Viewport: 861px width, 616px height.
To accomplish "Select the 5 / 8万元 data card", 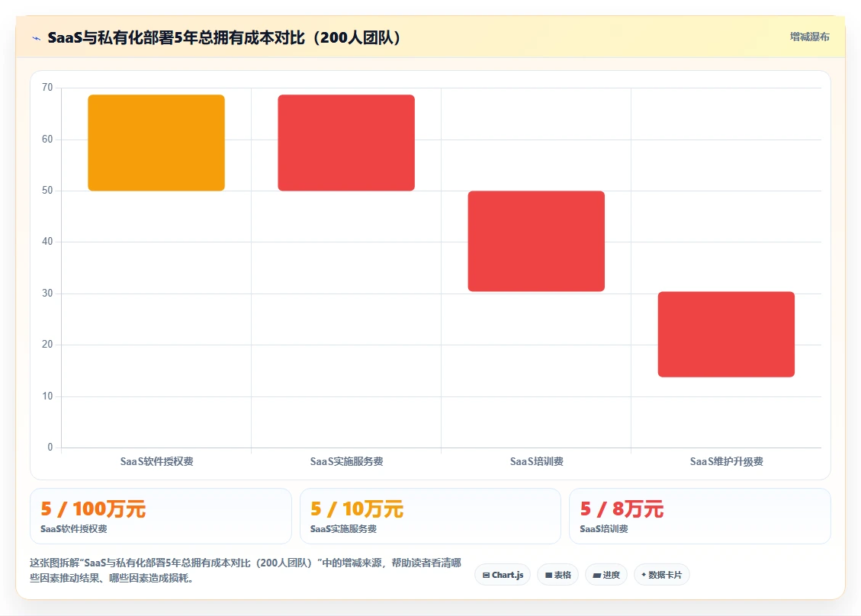I will click(700, 516).
